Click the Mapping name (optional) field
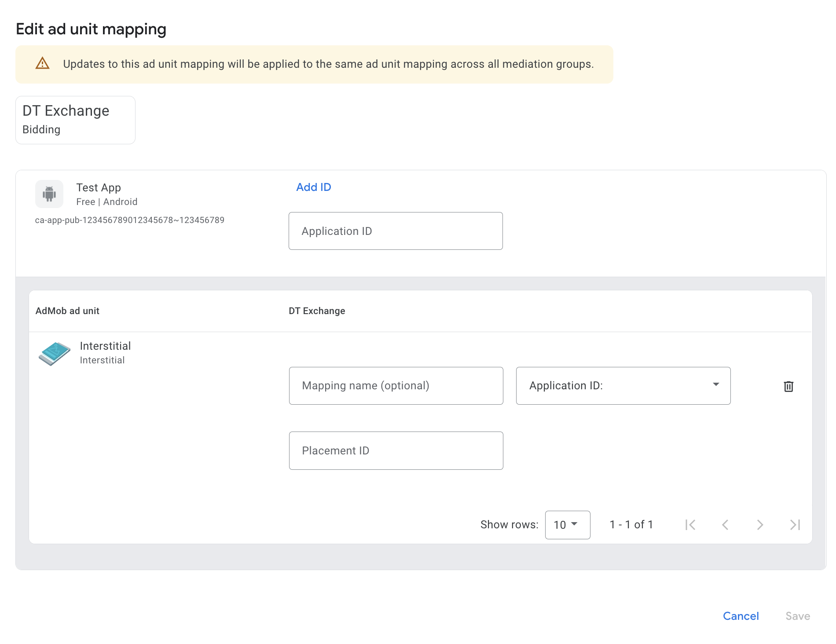The image size is (836, 644). [x=396, y=386]
